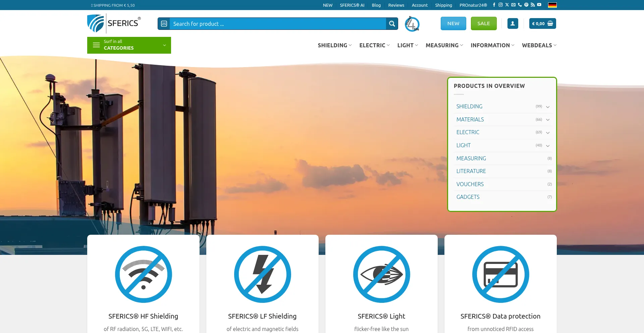644x333 pixels.
Task: Open the X (Twitter) icon
Action: click(x=507, y=5)
